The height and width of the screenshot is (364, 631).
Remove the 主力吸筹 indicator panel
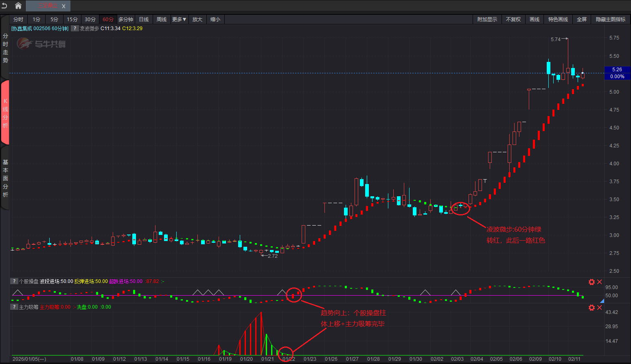600,307
